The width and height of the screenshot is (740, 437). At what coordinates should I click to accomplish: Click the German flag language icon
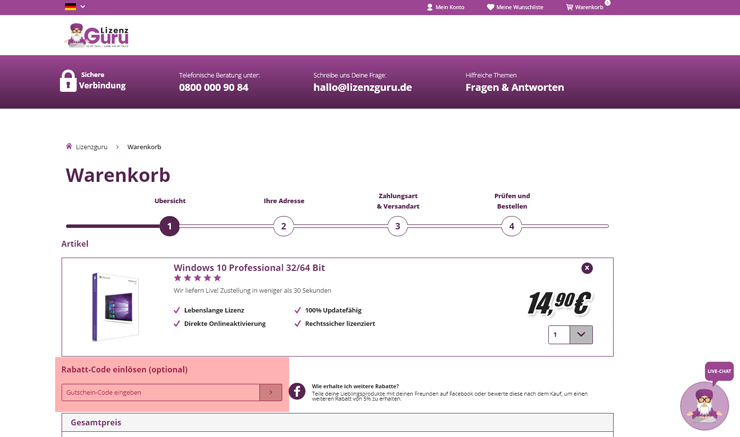[70, 7]
